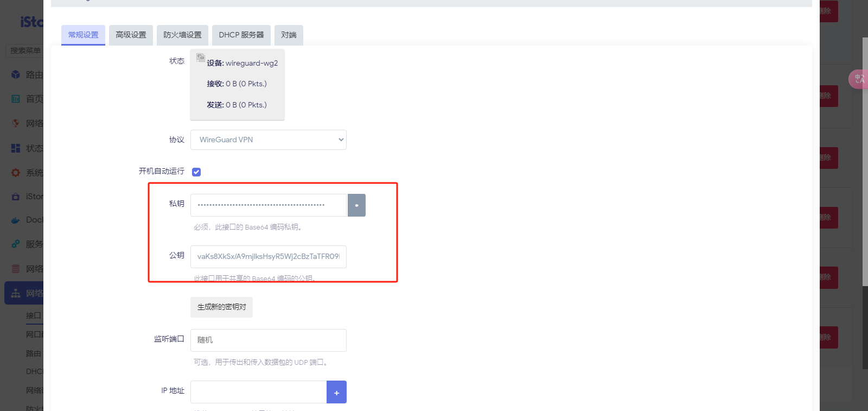Click the search menu box in sidebar

coord(25,50)
